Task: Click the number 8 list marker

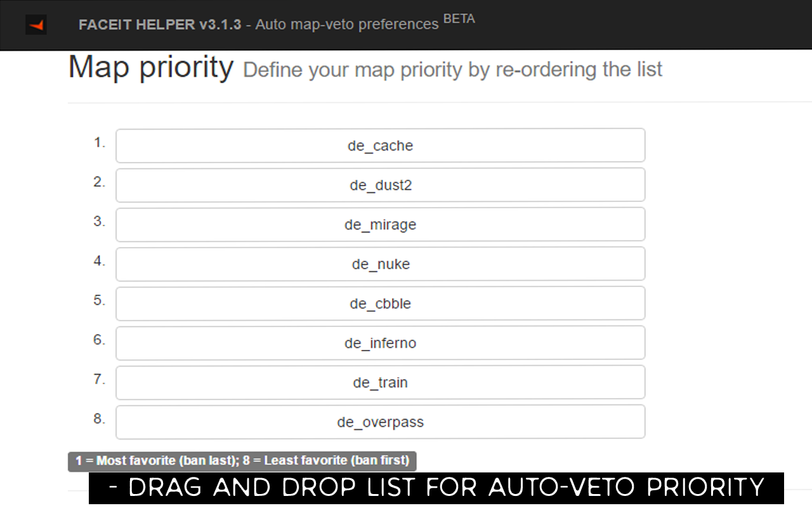Action: pyautogui.click(x=100, y=418)
